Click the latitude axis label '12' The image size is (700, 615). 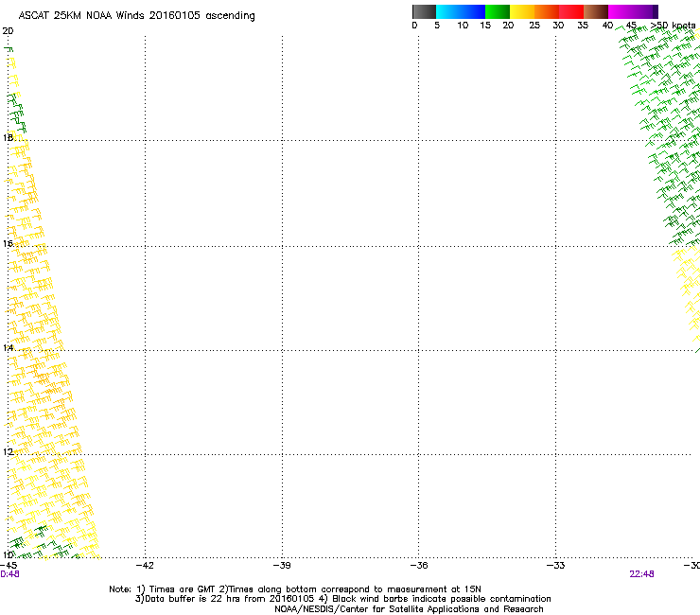pos(8,452)
